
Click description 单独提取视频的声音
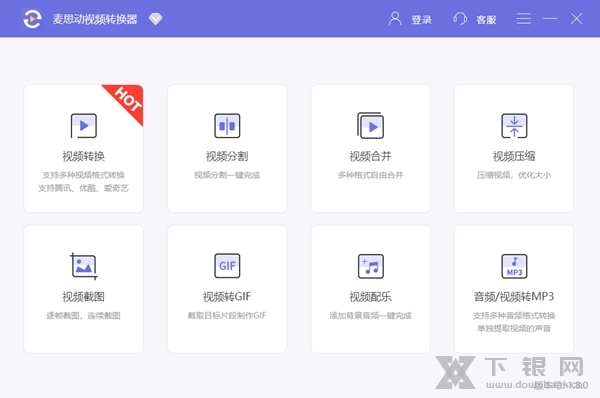(x=514, y=328)
